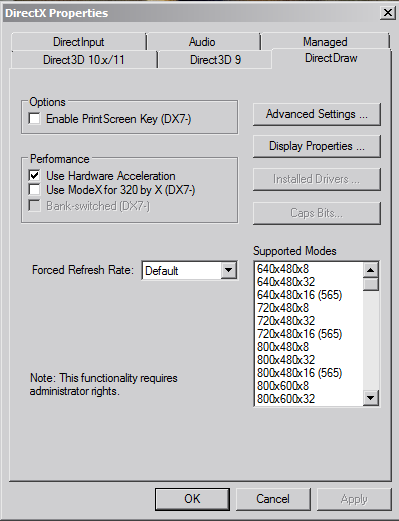
Task: Click the Supported Modes scroll down arrow
Action: pyautogui.click(x=371, y=398)
